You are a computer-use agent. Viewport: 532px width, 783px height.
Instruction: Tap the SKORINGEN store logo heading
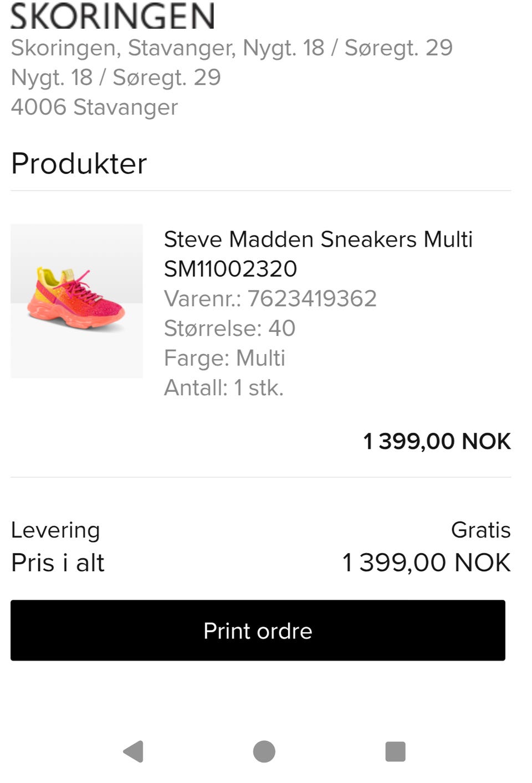pyautogui.click(x=112, y=16)
